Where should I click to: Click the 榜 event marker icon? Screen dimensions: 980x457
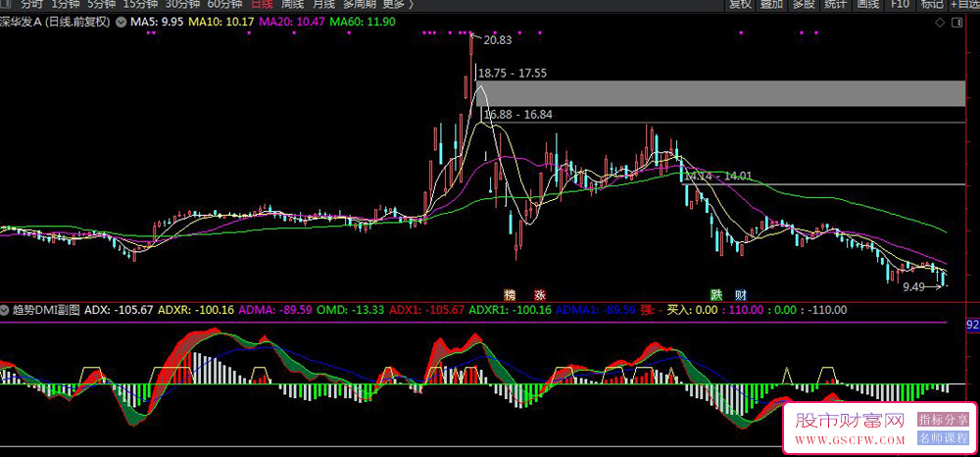pos(510,295)
